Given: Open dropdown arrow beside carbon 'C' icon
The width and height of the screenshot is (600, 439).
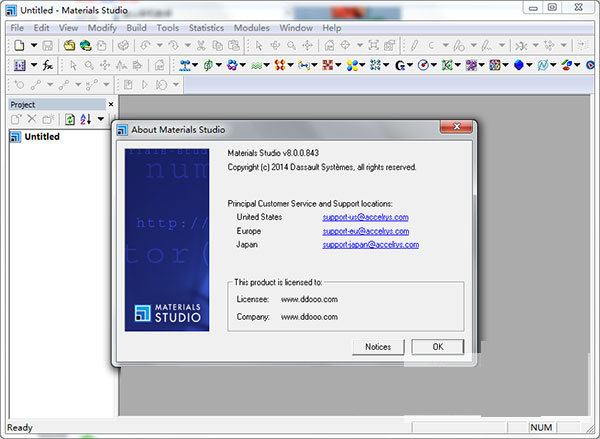Looking at the screenshot, I should [x=445, y=46].
